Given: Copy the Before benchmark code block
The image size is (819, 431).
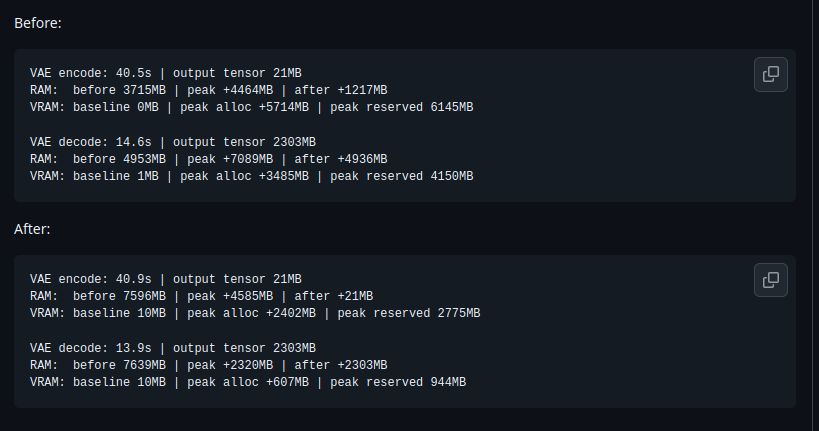Looking at the screenshot, I should 770,74.
